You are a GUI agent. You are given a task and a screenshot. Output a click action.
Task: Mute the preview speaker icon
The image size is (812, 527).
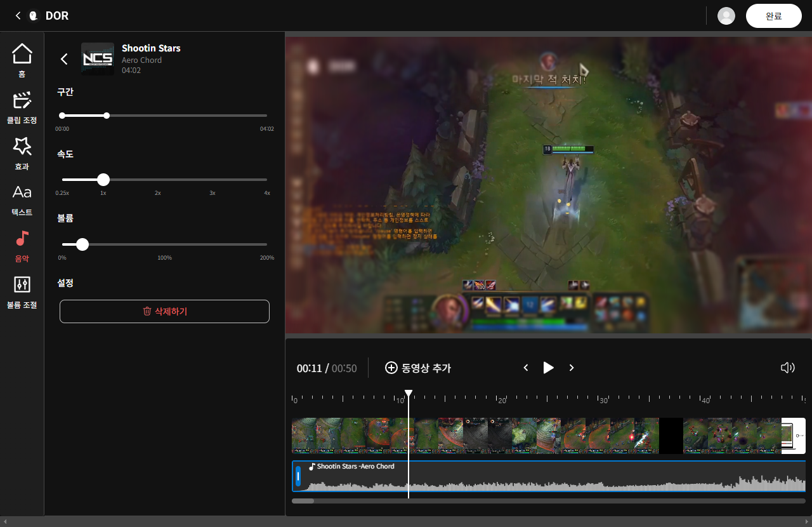[787, 368]
